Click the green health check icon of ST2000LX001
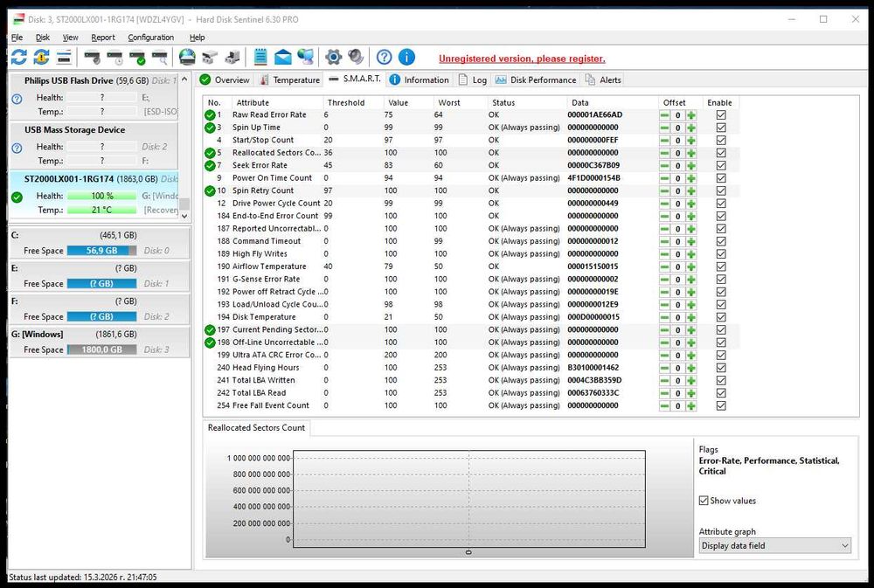 (17, 197)
